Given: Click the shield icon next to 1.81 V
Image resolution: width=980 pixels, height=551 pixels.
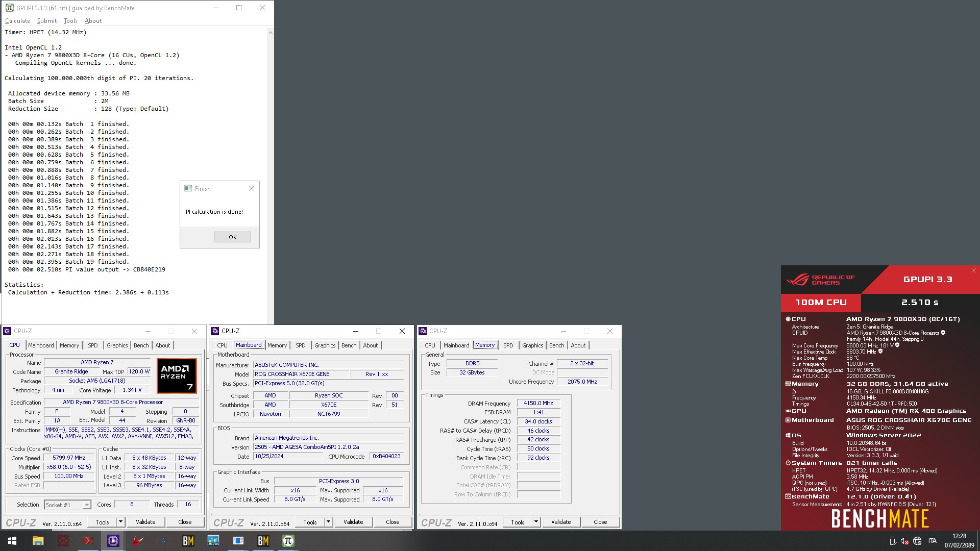Looking at the screenshot, I should click(x=897, y=345).
